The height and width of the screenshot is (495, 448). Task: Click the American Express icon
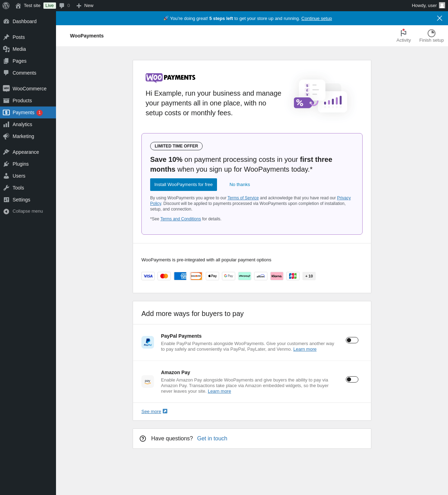(180, 276)
